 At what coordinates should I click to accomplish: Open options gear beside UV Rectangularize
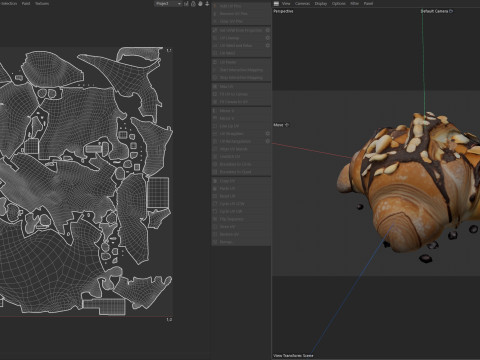[x=268, y=141]
